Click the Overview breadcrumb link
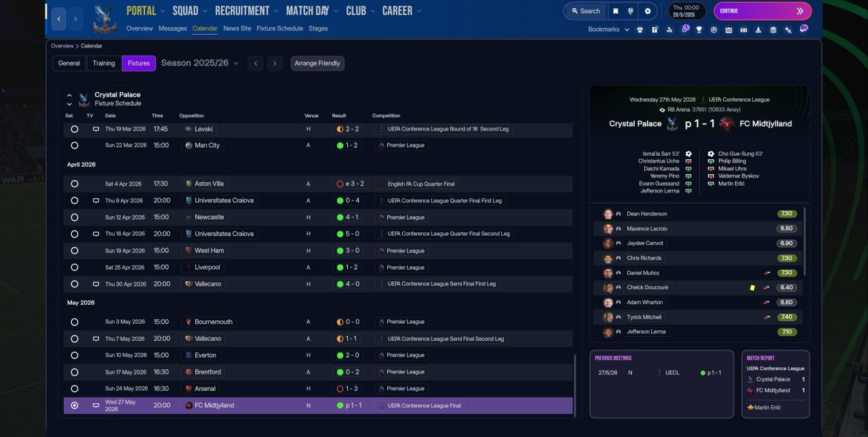This screenshot has width=868, height=437. 62,45
